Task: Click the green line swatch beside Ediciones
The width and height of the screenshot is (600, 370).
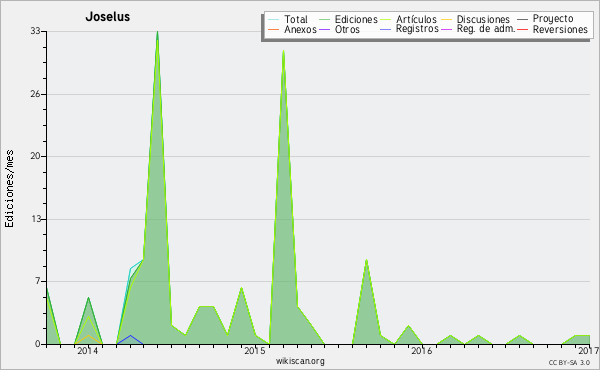Action: [324, 20]
